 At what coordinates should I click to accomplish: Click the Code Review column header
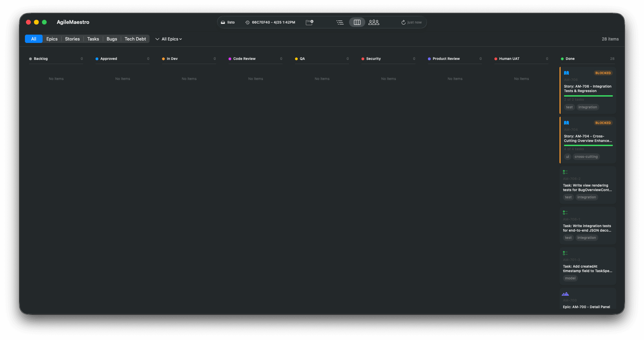click(256, 59)
